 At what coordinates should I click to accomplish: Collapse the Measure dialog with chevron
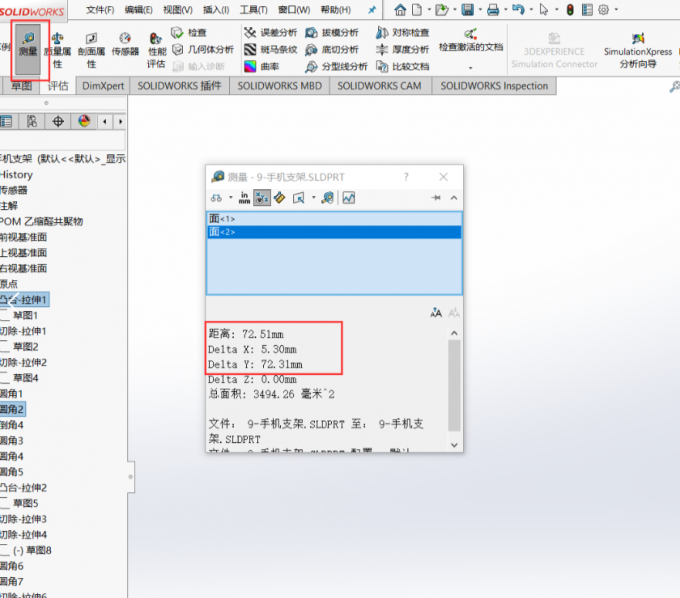pyautogui.click(x=454, y=198)
